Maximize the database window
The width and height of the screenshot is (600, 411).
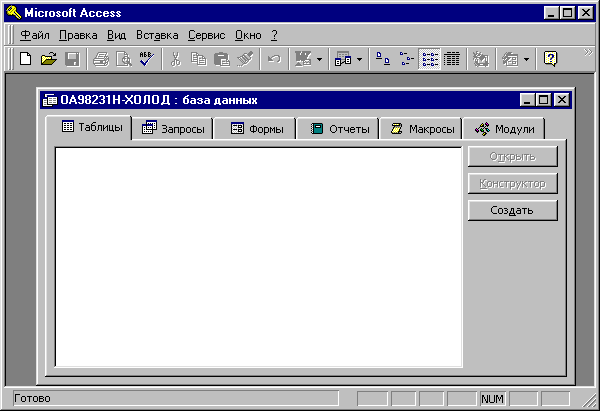pyautogui.click(x=543, y=100)
